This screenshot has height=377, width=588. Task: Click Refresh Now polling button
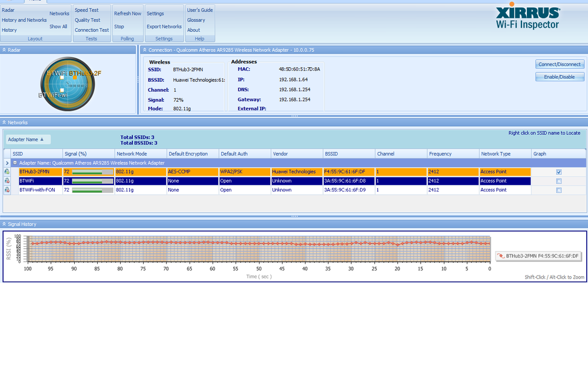[x=128, y=14]
